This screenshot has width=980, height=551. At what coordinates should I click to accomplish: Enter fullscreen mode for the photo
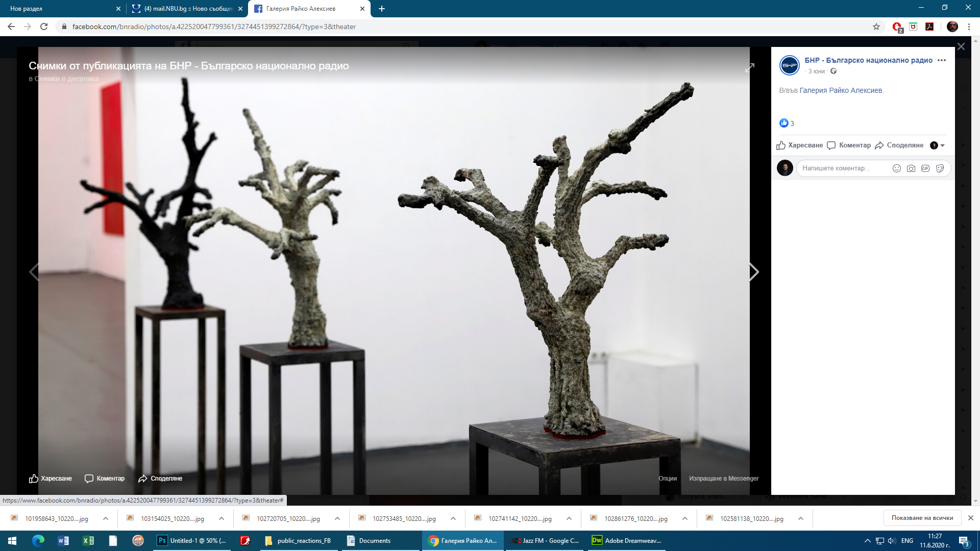(x=750, y=68)
